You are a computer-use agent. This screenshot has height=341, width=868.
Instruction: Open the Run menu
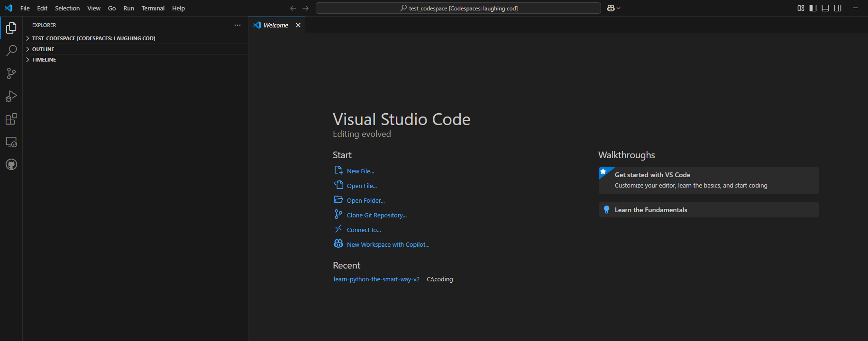point(128,8)
